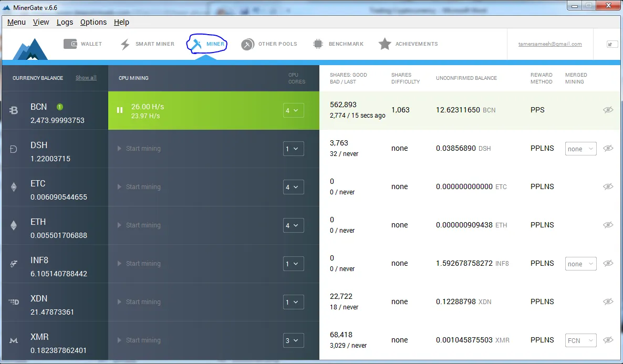
Task: Toggle visibility eye for ETH row
Action: point(608,225)
